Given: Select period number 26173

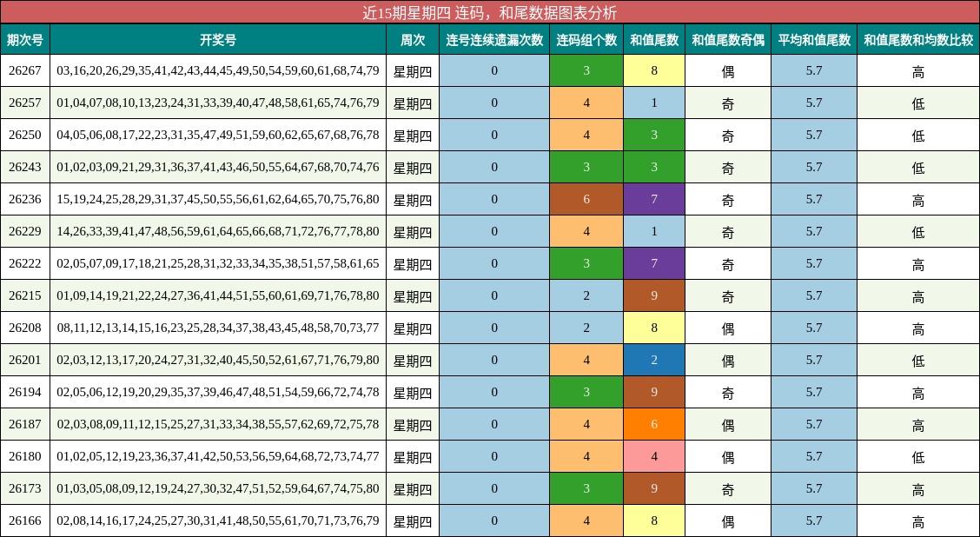Looking at the screenshot, I should [25, 489].
